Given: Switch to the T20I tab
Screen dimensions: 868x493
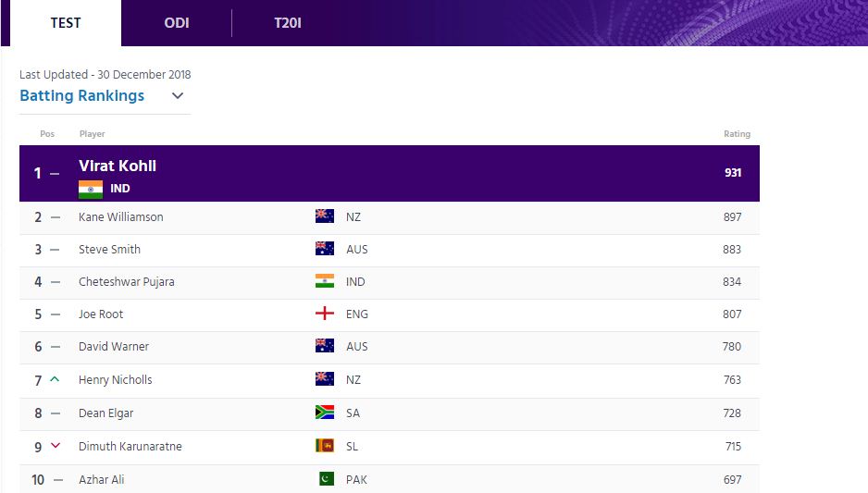Looking at the screenshot, I should click(288, 23).
